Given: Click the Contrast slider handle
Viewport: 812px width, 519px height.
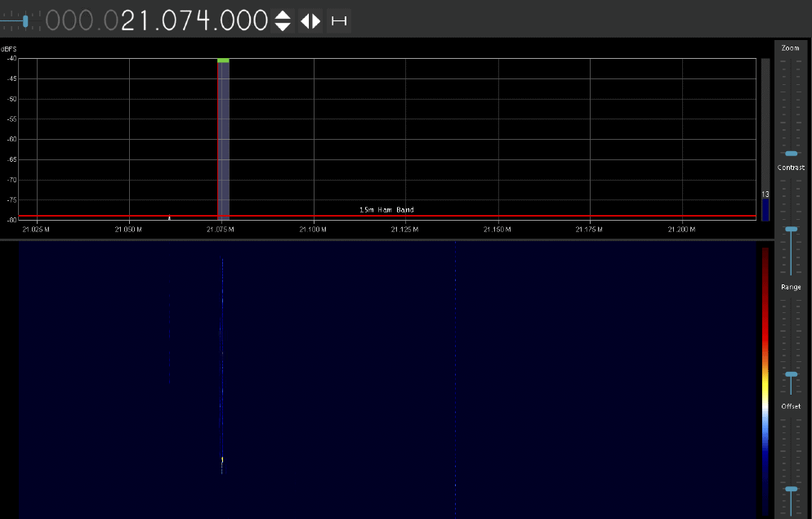Looking at the screenshot, I should click(792, 228).
